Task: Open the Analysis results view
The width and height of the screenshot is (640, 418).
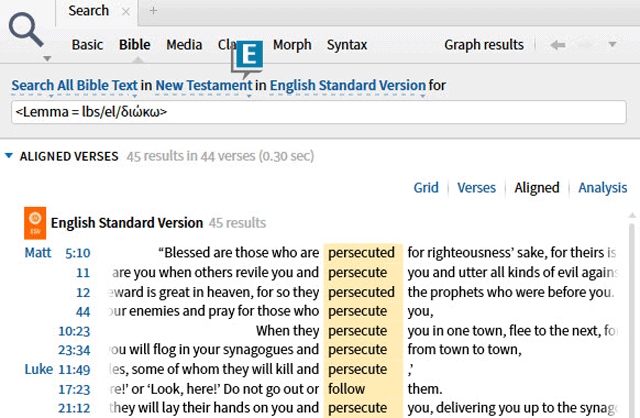Action: coord(602,188)
